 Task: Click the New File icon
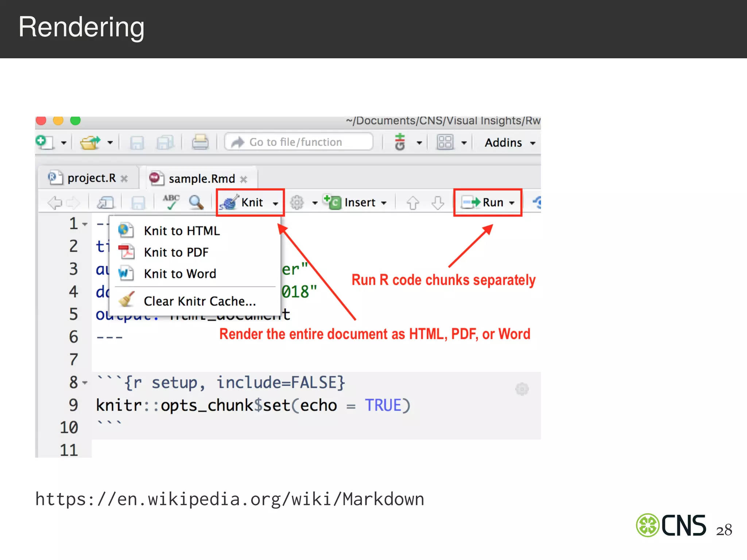[45, 142]
